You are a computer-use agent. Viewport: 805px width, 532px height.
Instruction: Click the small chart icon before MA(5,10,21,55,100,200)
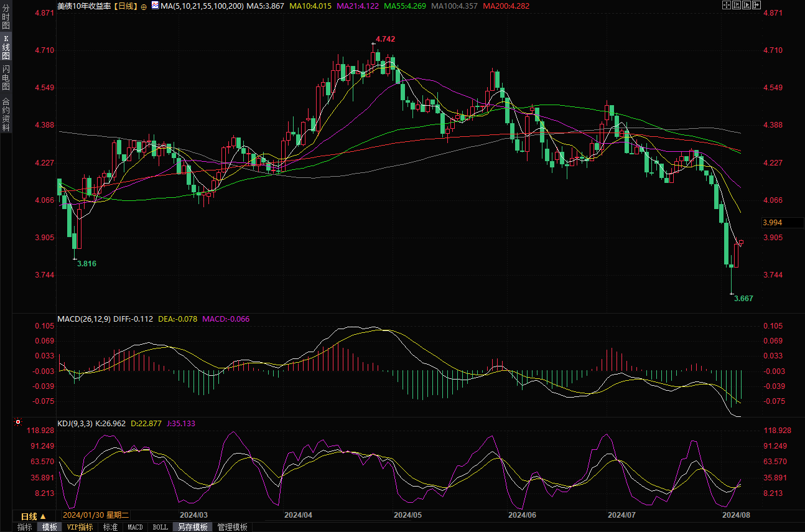[154, 6]
